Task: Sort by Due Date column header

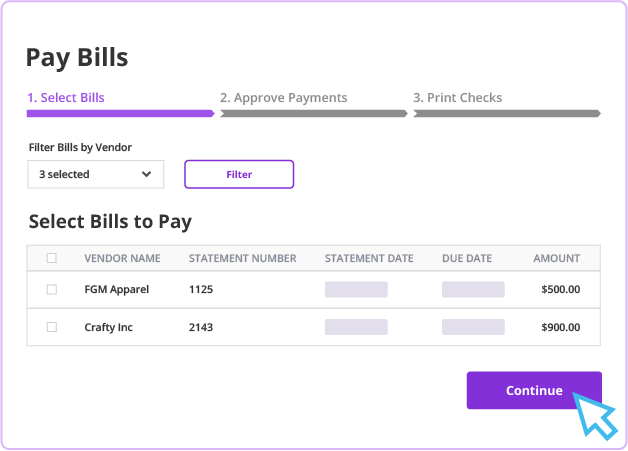Action: click(x=467, y=258)
